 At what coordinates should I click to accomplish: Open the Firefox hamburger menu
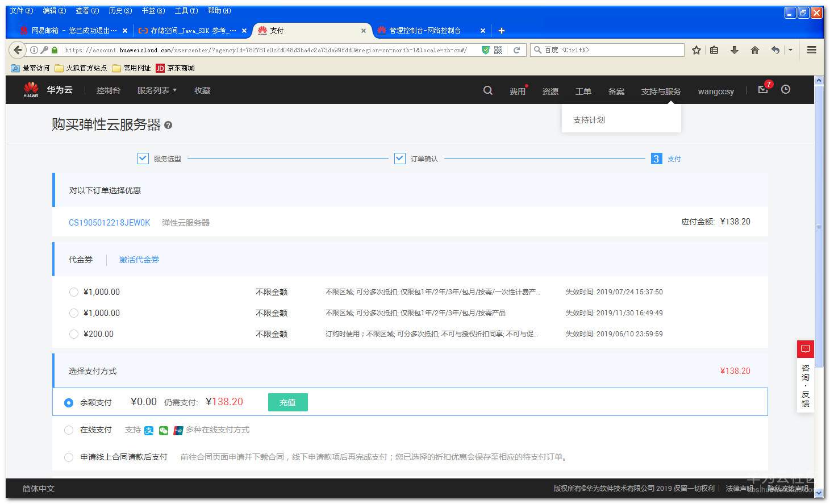point(812,50)
